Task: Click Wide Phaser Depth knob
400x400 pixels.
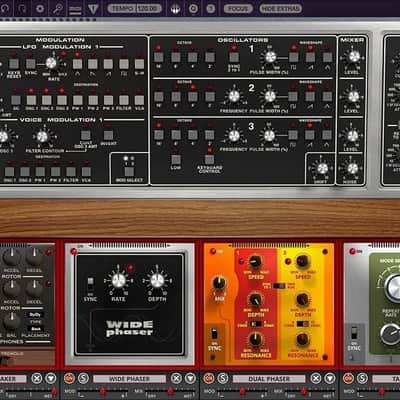Action: coord(157,281)
